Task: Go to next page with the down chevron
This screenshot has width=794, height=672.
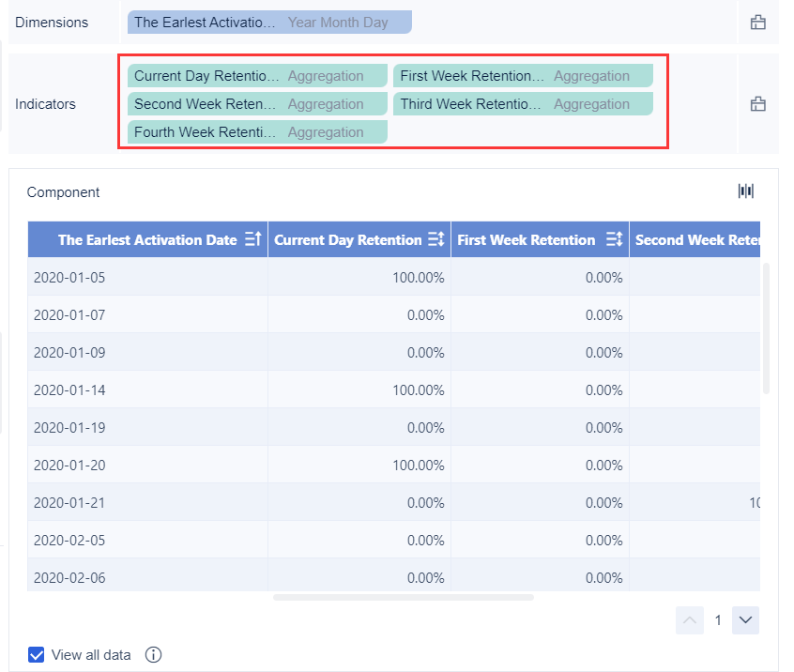Action: coord(745,620)
